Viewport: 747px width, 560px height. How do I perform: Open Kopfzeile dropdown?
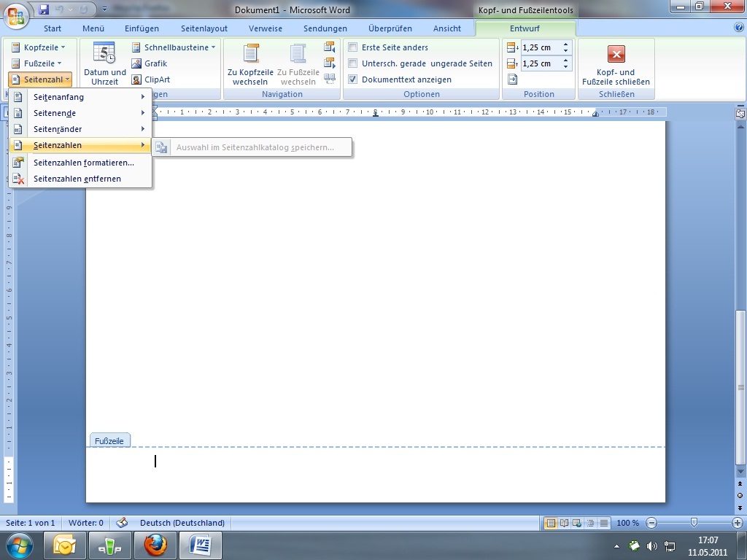pos(38,47)
